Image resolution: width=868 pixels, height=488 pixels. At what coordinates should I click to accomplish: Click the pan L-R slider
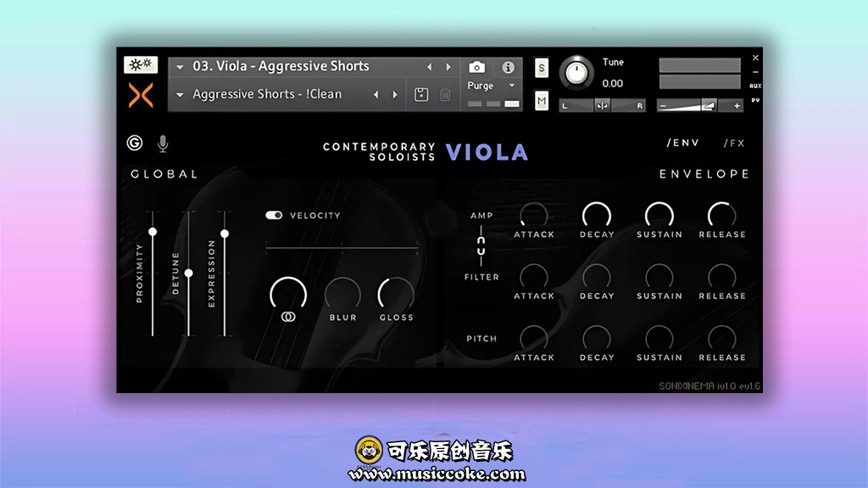point(603,105)
